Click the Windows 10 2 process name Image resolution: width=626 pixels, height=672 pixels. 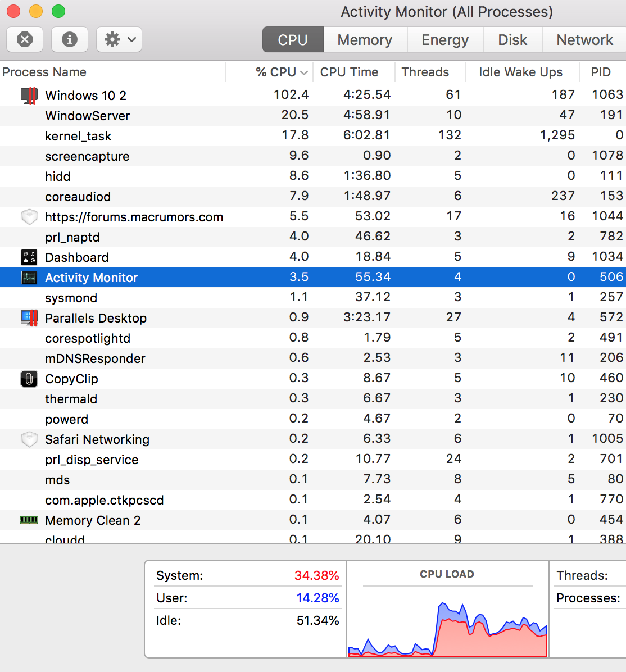86,96
